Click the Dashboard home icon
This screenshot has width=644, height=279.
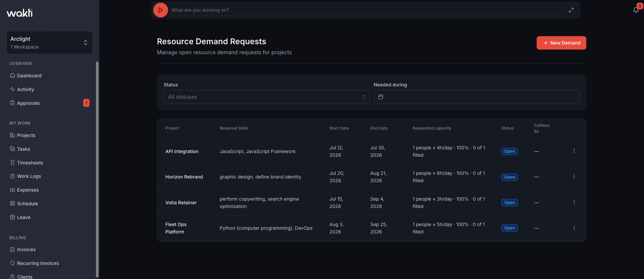(x=12, y=75)
